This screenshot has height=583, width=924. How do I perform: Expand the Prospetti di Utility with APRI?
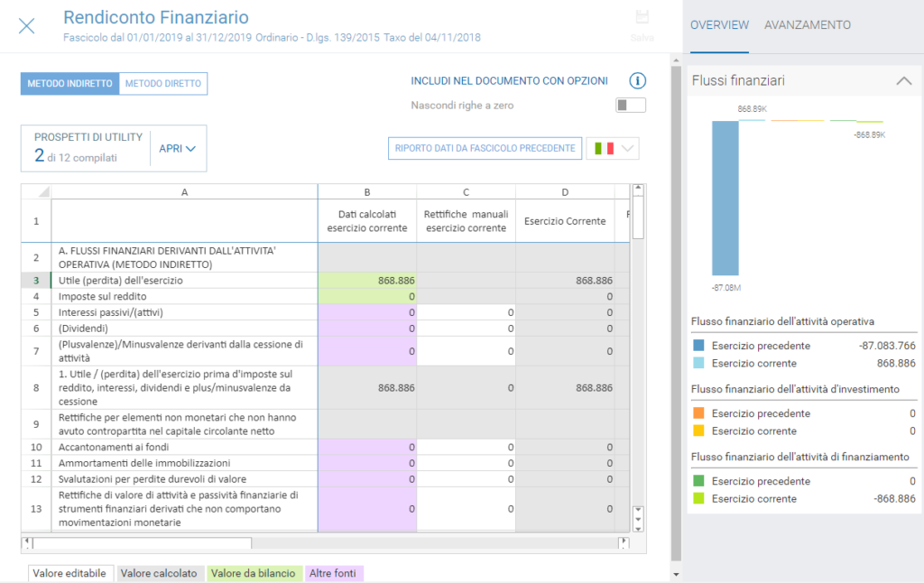point(177,149)
